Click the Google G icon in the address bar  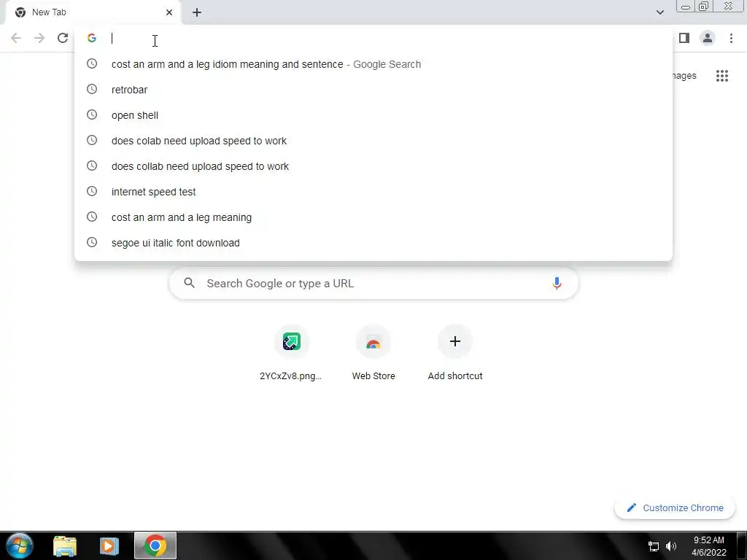click(x=92, y=38)
